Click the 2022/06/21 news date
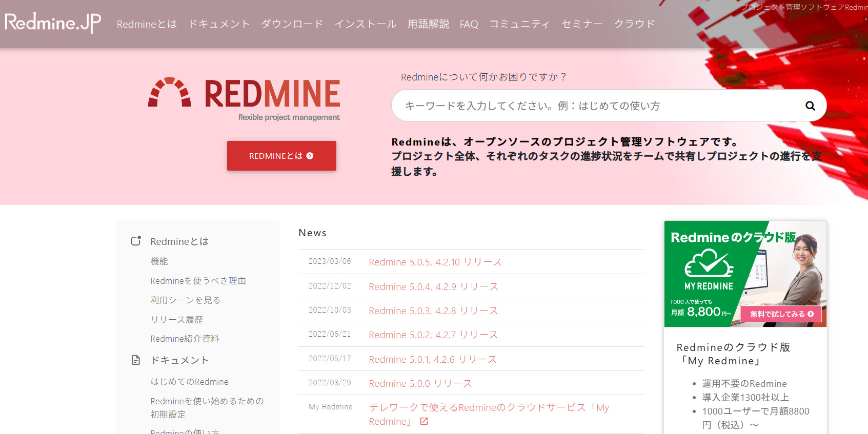Image resolution: width=868 pixels, height=434 pixels. click(330, 334)
